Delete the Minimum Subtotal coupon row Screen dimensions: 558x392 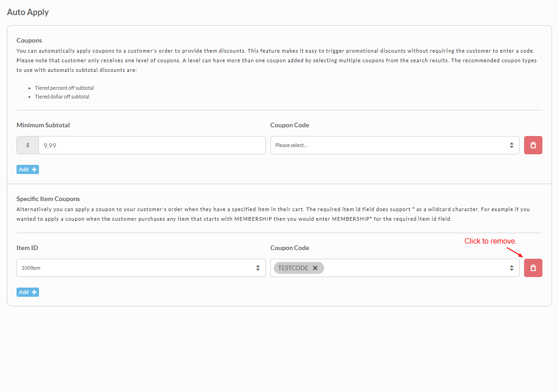(533, 145)
